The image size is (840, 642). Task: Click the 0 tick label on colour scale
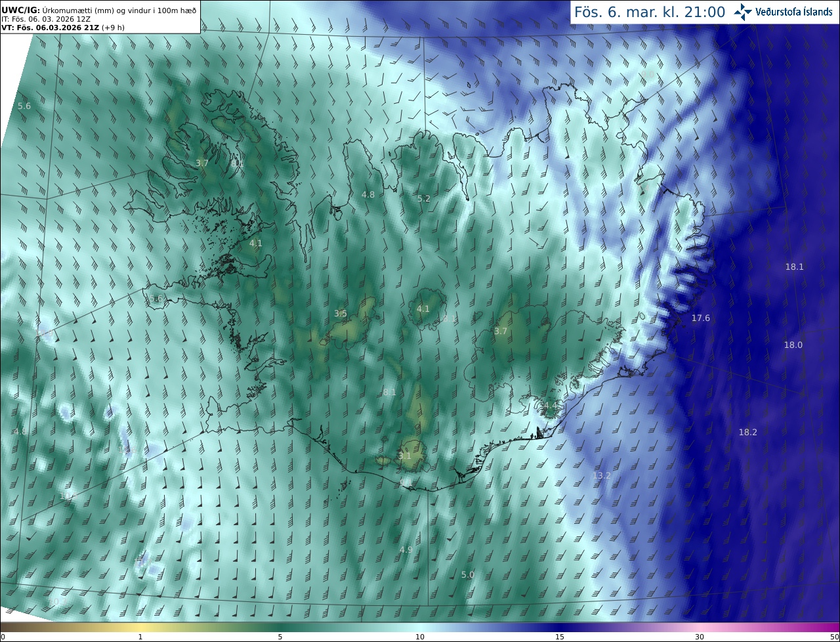3,637
